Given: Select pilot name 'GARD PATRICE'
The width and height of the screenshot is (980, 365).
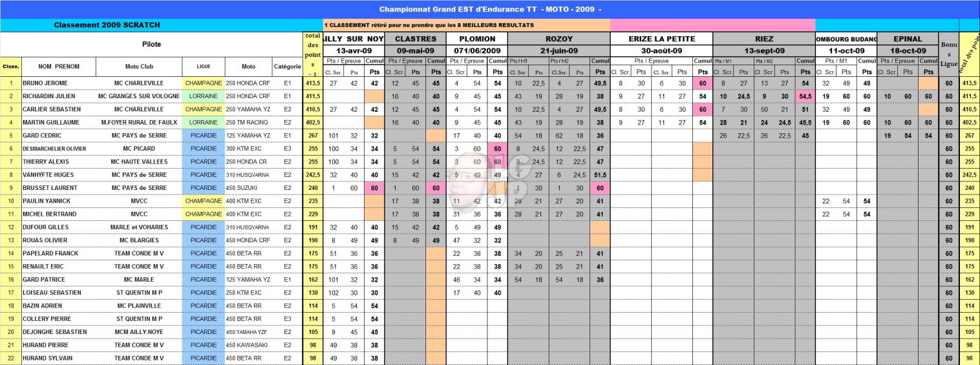Looking at the screenshot, I should 43,280.
